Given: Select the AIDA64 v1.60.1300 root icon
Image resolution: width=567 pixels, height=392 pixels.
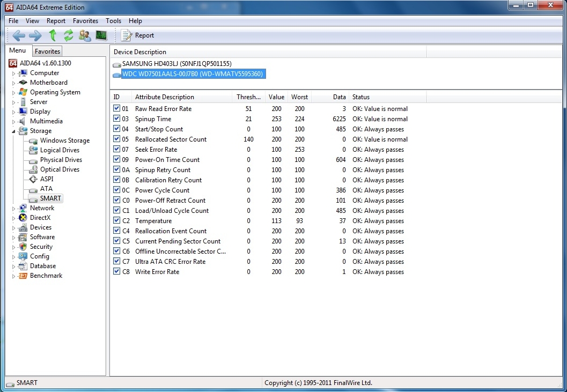Looking at the screenshot, I should pyautogui.click(x=13, y=63).
